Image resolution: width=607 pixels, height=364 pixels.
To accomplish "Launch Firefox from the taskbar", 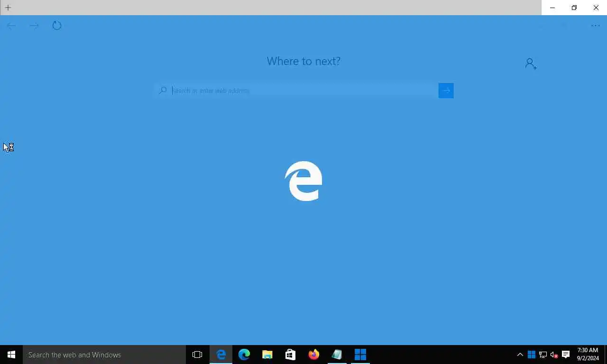I will (313, 355).
